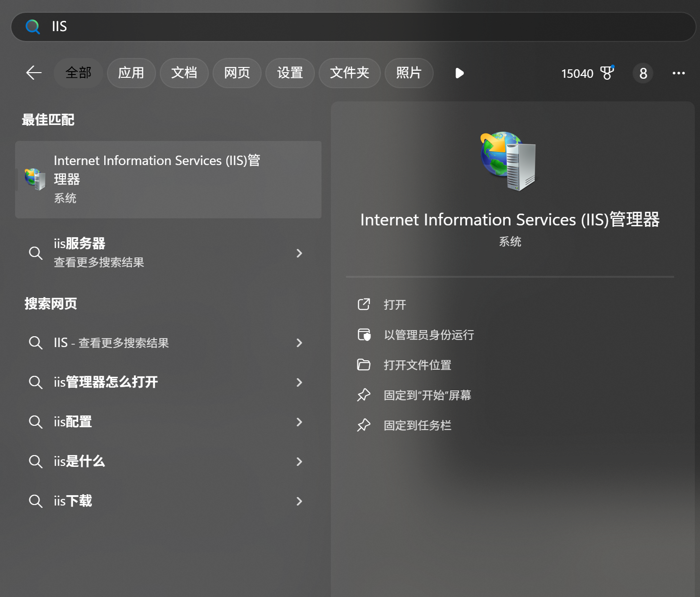700x597 pixels.
Task: Switch to the 照片 filter tab
Action: pyautogui.click(x=409, y=73)
